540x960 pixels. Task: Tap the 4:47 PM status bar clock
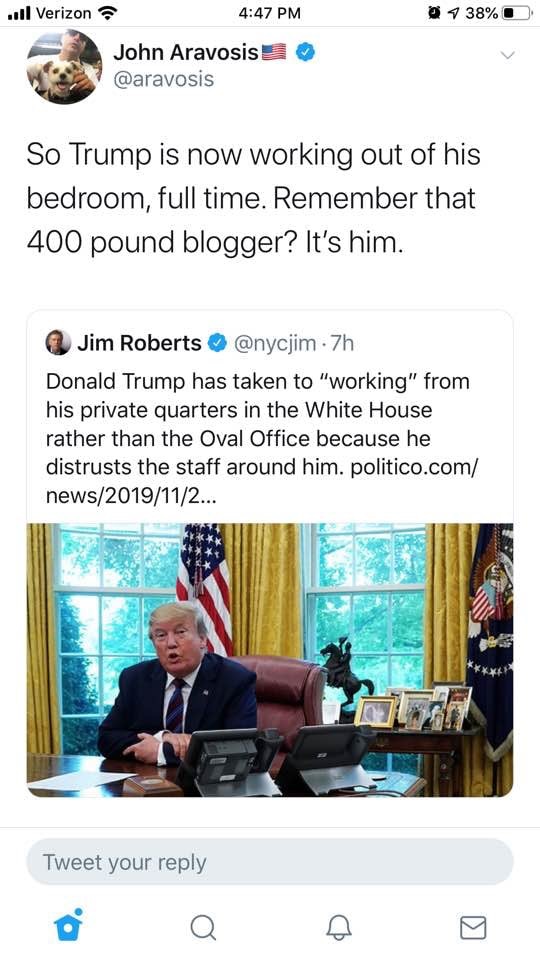(270, 13)
